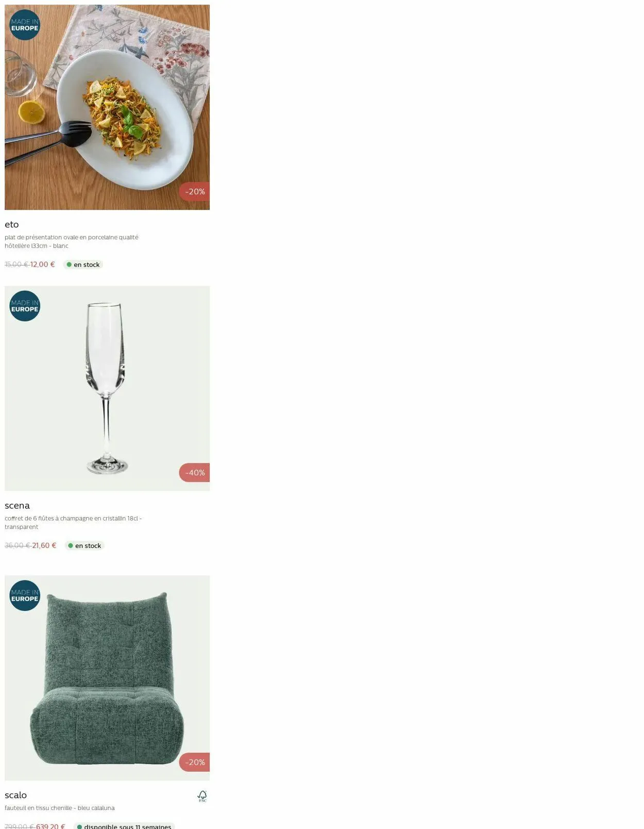Click the scalo fauteuil en tissu chenille description
The height and width of the screenshot is (829, 644).
click(60, 808)
